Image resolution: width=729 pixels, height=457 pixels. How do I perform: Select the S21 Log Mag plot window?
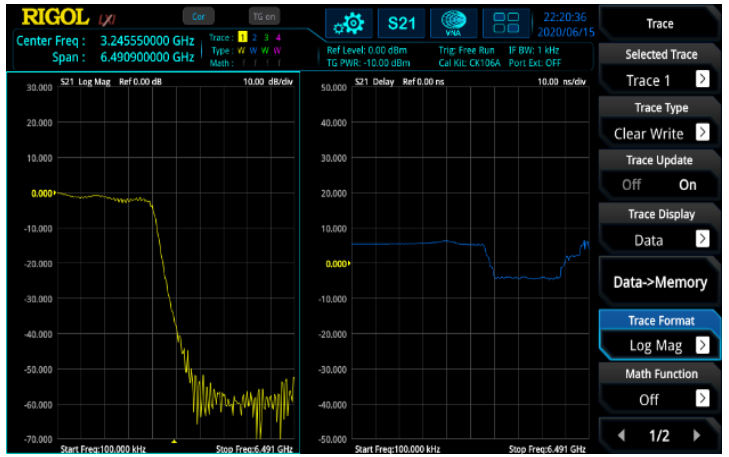tap(153, 263)
